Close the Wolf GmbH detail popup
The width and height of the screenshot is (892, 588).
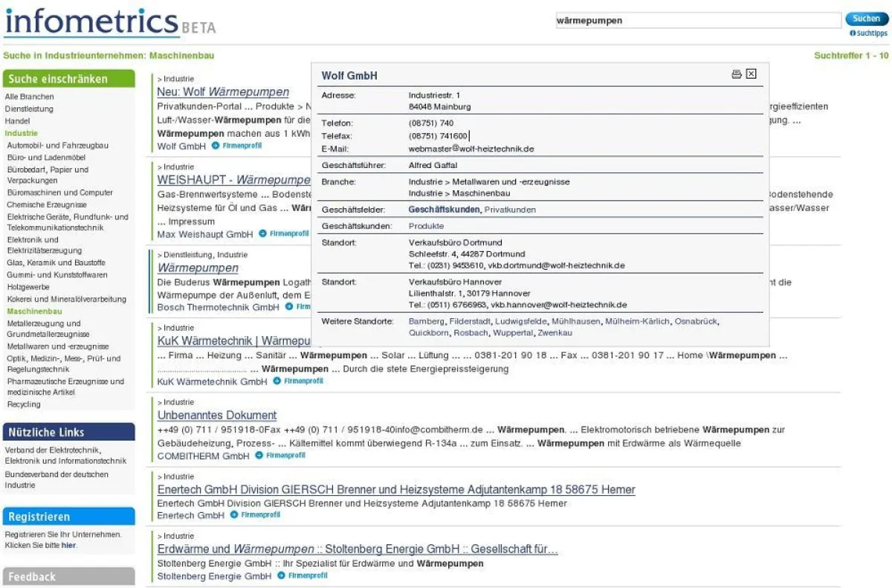coord(752,74)
